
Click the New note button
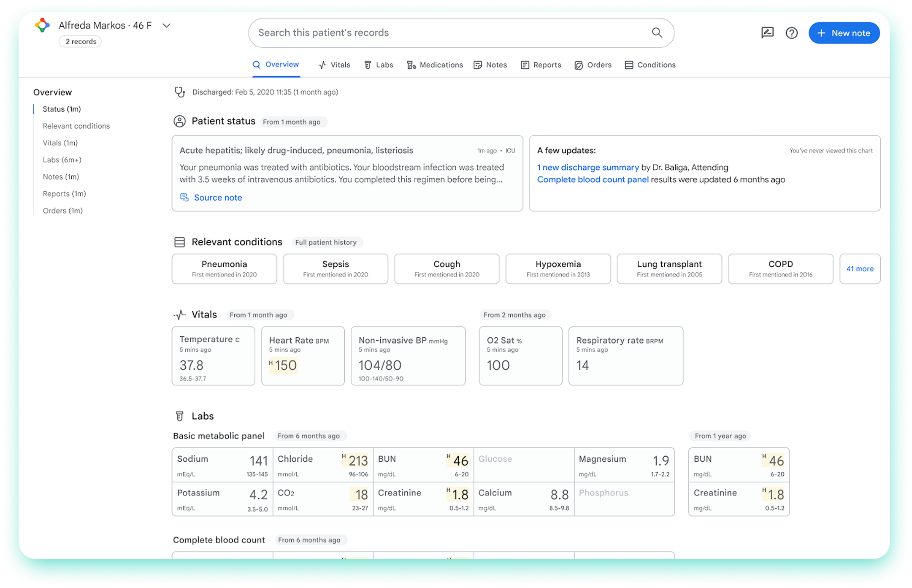point(844,33)
